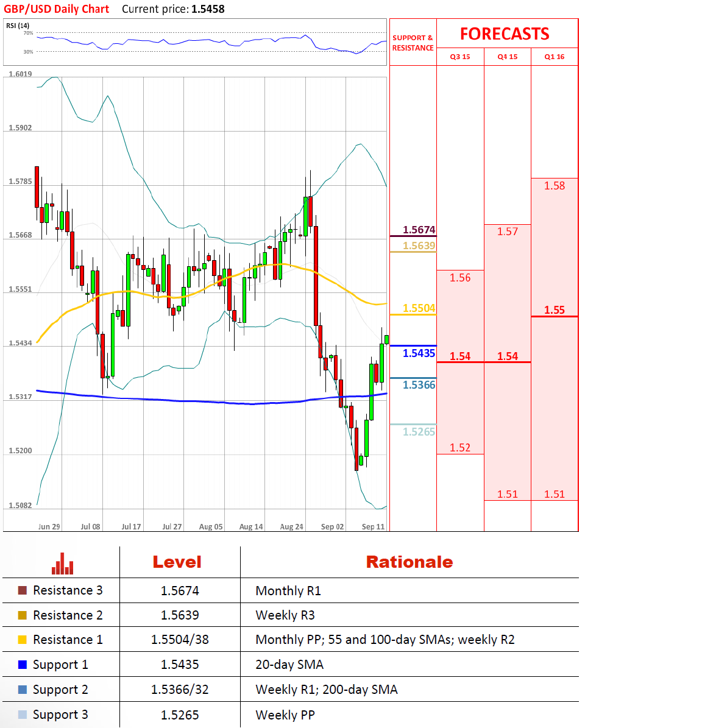Click the Aug 05 date axis label
The image size is (702, 728).
pyautogui.click(x=211, y=526)
